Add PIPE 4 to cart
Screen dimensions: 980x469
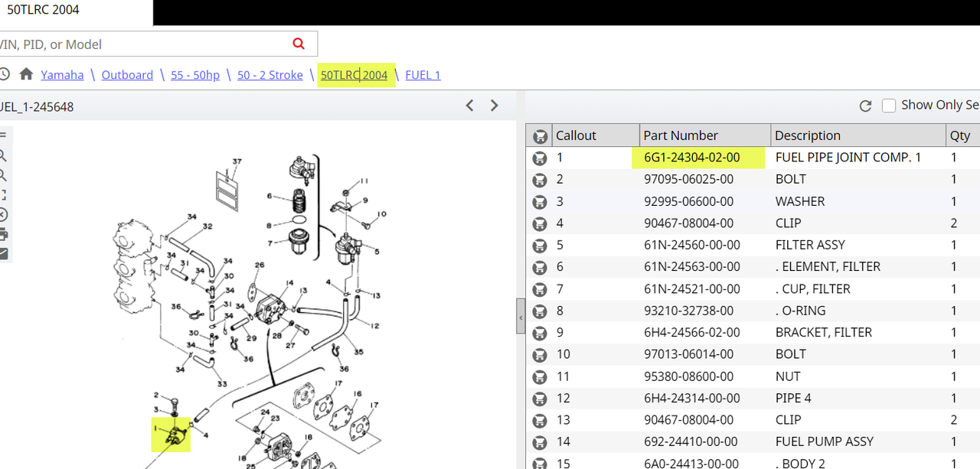click(540, 399)
